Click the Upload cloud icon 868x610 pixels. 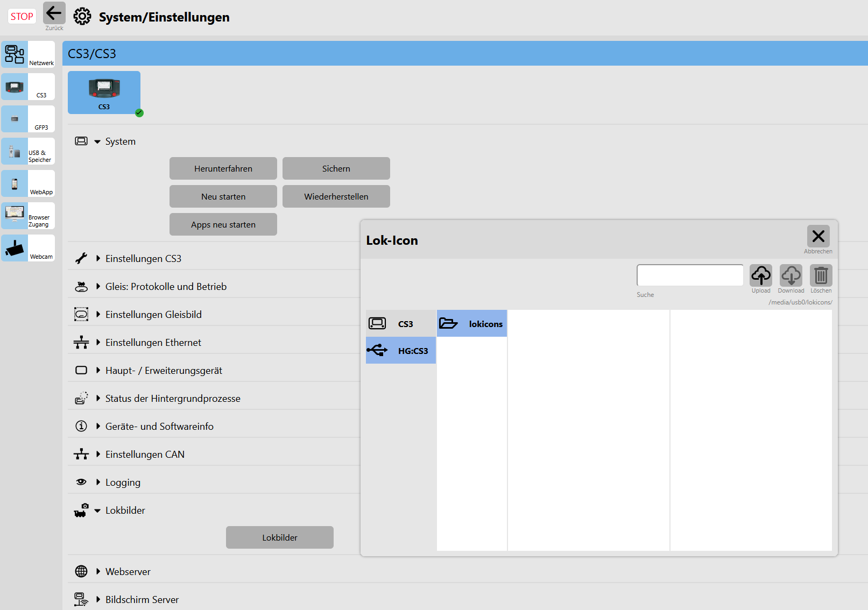pos(760,275)
